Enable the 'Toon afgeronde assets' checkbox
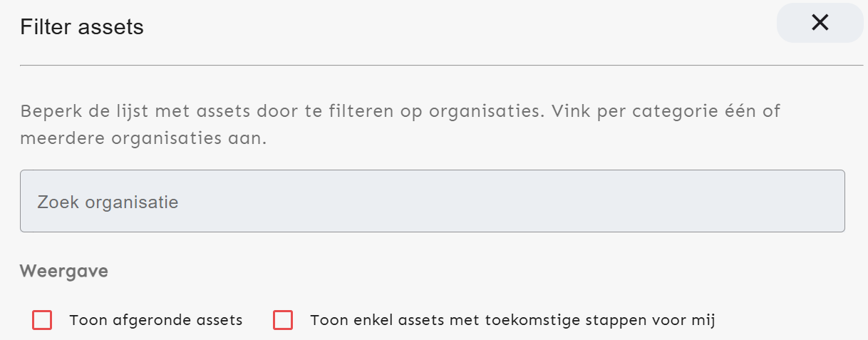This screenshot has height=340, width=868. click(x=42, y=321)
